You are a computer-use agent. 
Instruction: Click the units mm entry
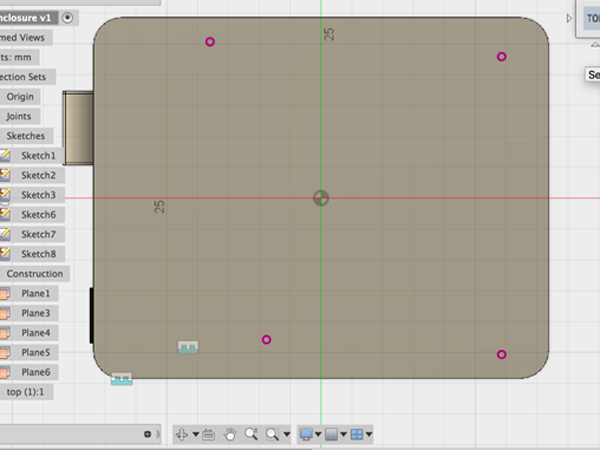(16, 57)
